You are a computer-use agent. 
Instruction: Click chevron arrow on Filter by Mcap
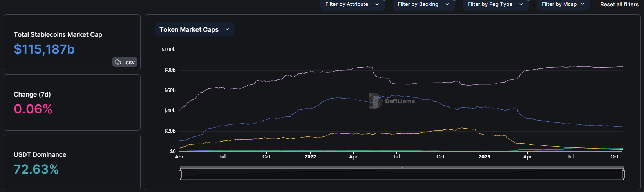[x=582, y=4]
